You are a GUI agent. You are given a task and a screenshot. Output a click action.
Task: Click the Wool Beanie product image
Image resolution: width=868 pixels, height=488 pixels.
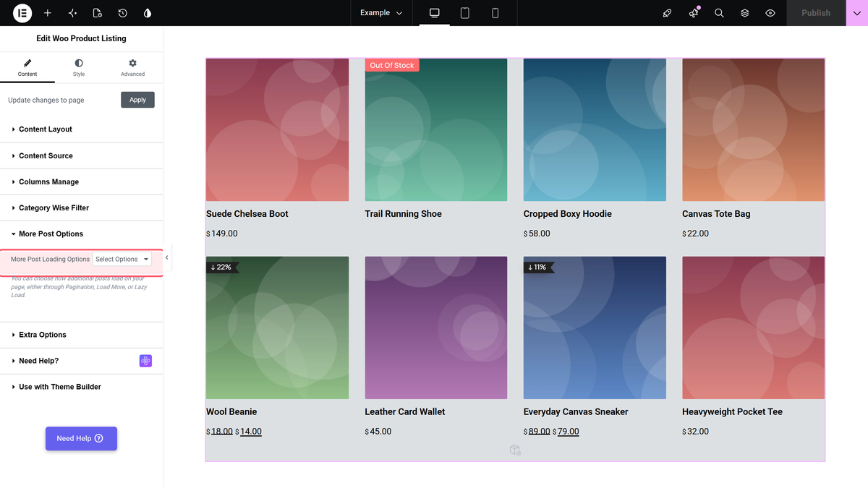tap(277, 328)
